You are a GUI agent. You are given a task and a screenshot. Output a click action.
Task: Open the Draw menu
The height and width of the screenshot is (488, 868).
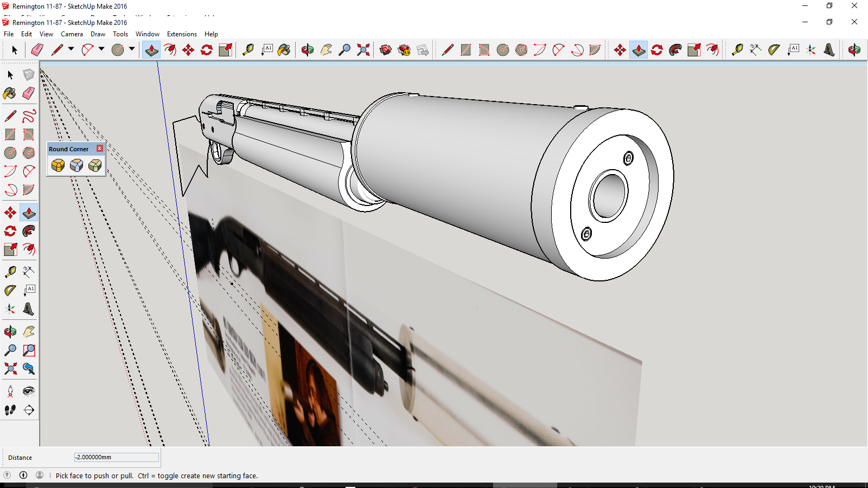click(98, 34)
